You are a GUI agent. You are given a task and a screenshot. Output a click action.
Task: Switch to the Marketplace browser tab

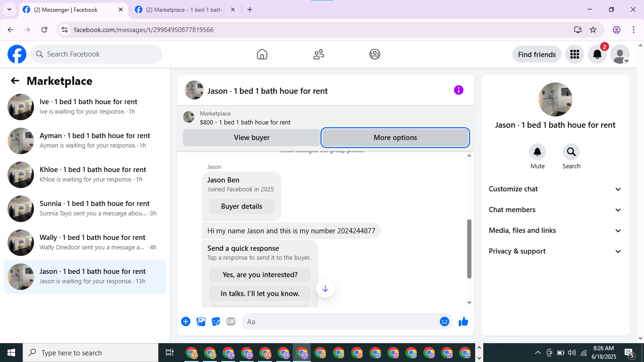pyautogui.click(x=185, y=9)
